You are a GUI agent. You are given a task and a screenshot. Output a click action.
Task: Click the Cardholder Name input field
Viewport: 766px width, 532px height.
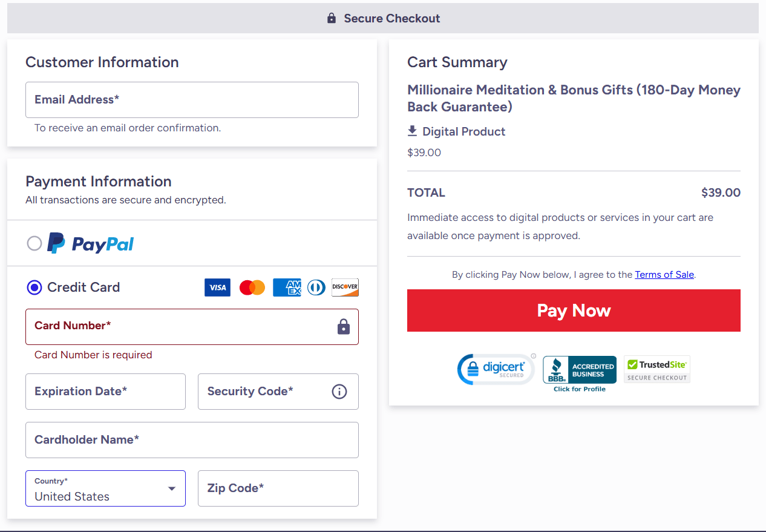(x=192, y=440)
